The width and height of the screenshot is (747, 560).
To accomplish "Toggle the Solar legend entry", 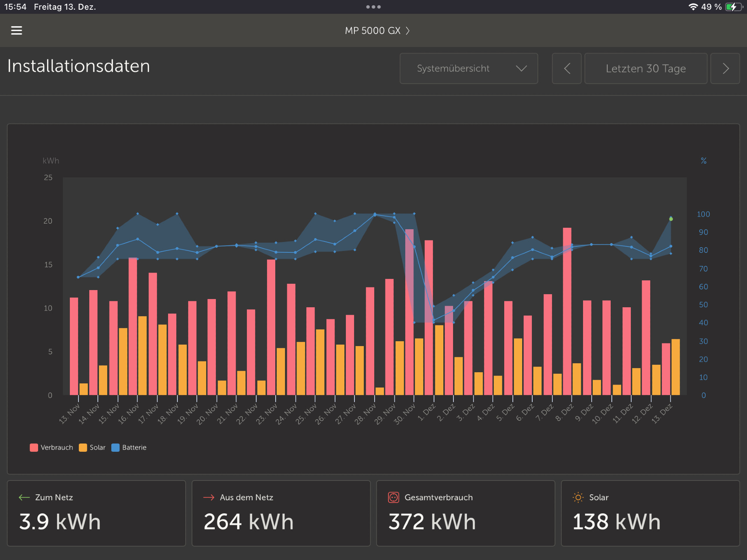I will (92, 447).
